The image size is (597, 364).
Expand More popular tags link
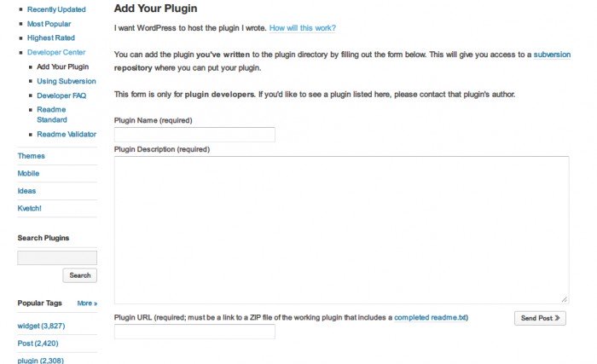coord(87,303)
